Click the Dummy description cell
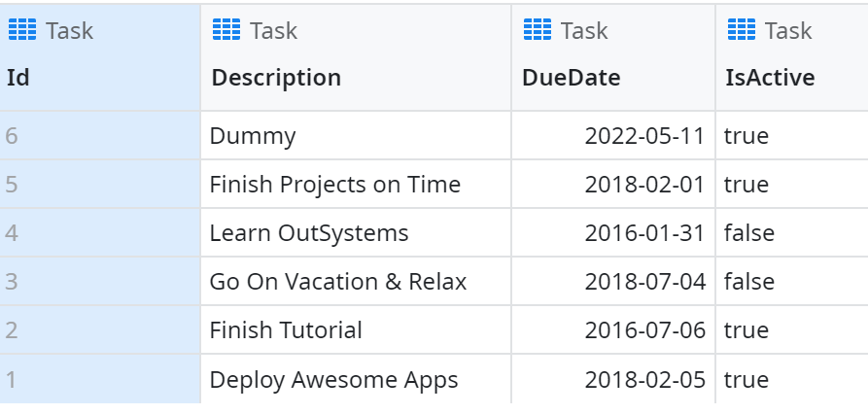868x414 pixels. click(x=253, y=136)
